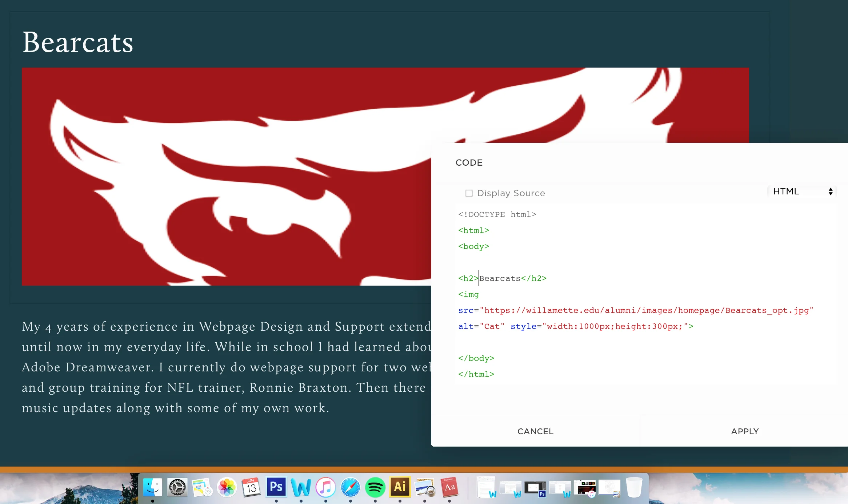Open System Preferences from the dock

[x=177, y=487]
